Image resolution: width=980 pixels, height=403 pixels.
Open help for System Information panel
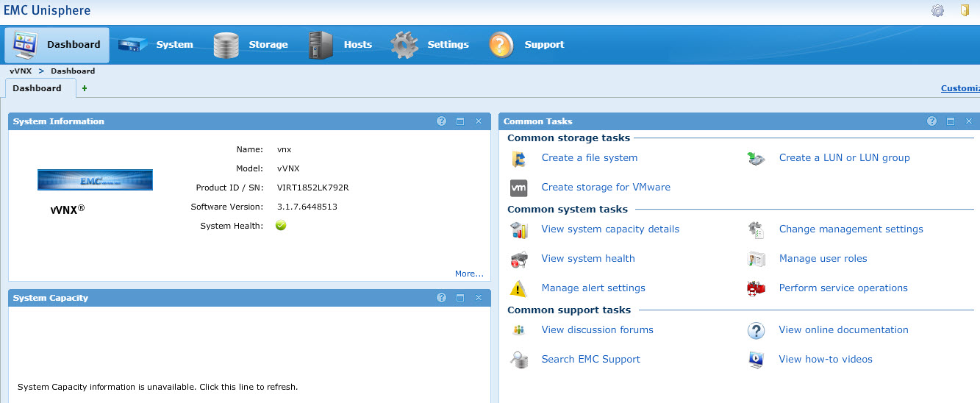point(442,121)
